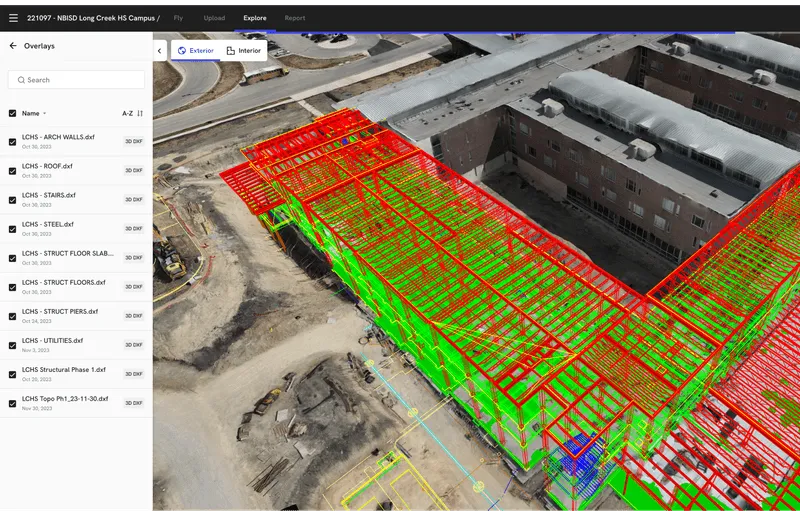Uncheck LCHS - STAIRS.dxf overlay

tap(12, 200)
